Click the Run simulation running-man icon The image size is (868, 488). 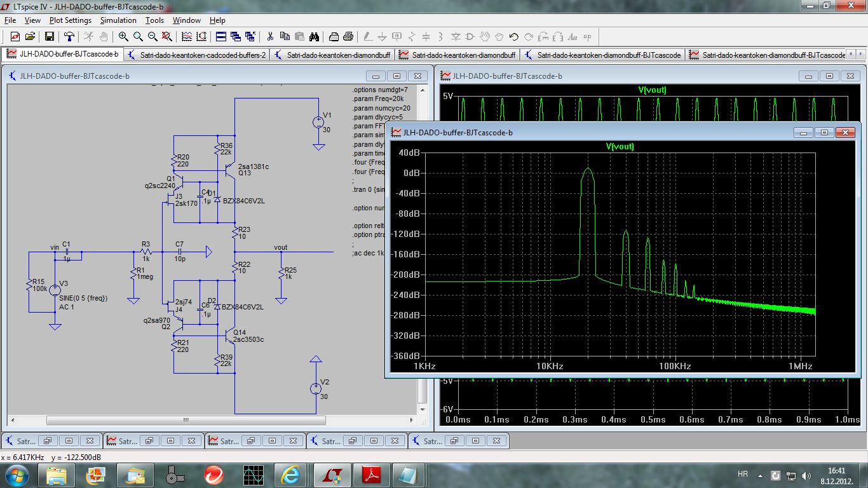(x=88, y=37)
